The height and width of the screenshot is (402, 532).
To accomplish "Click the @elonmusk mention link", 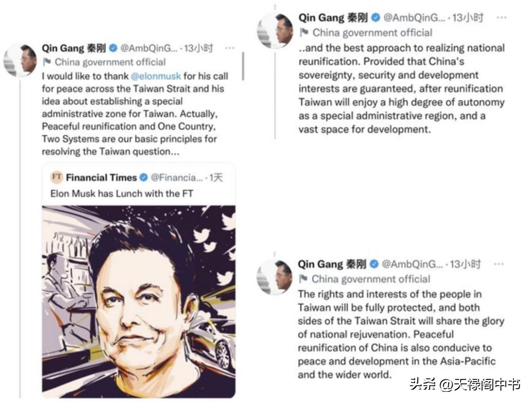I will pos(156,76).
